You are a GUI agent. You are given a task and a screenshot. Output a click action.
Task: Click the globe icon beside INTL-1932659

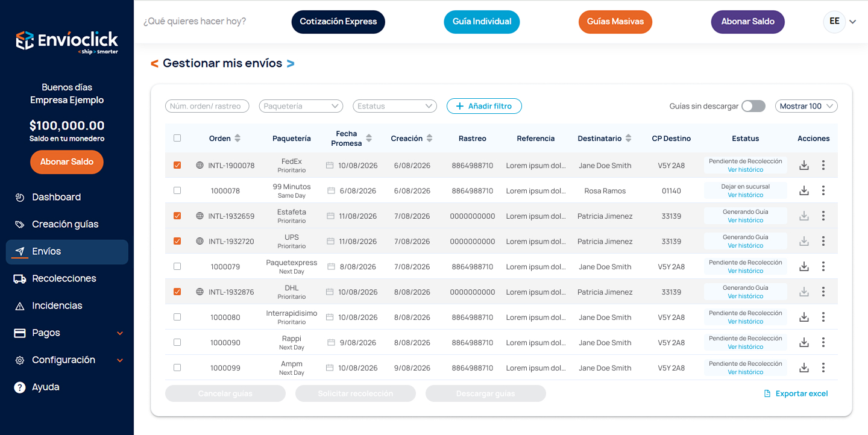point(200,216)
